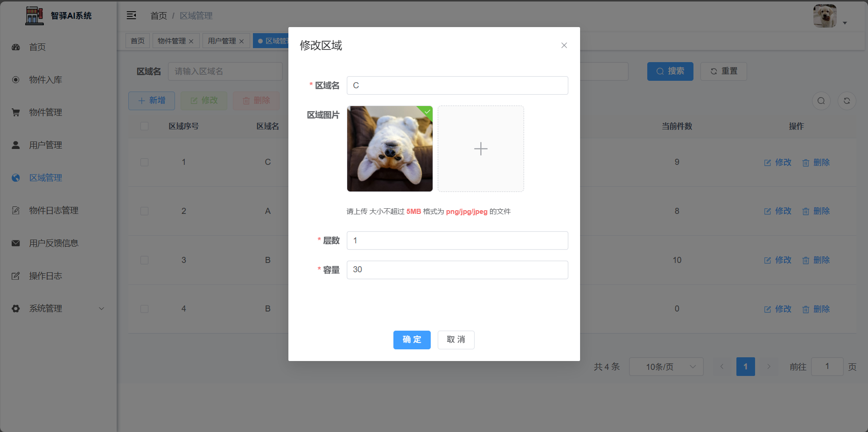Click the toolbar 修改 button
868x432 pixels.
click(x=204, y=101)
